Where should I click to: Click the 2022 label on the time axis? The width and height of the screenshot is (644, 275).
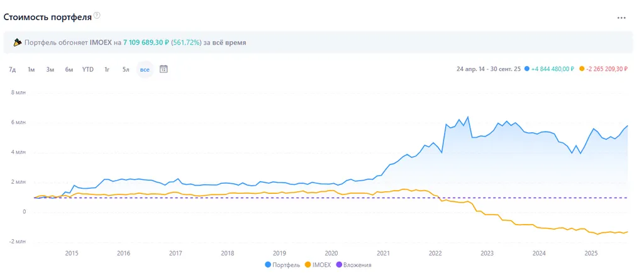tap(435, 254)
